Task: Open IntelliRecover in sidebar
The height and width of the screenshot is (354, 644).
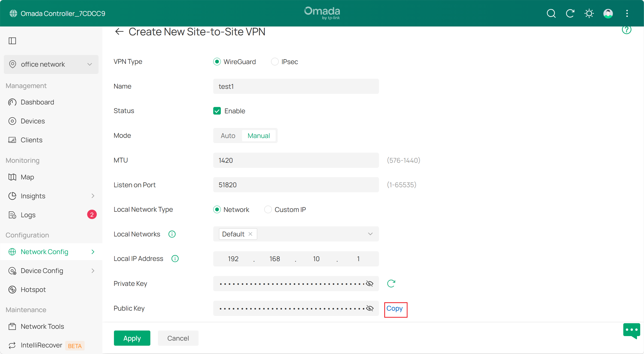Action: [x=41, y=345]
